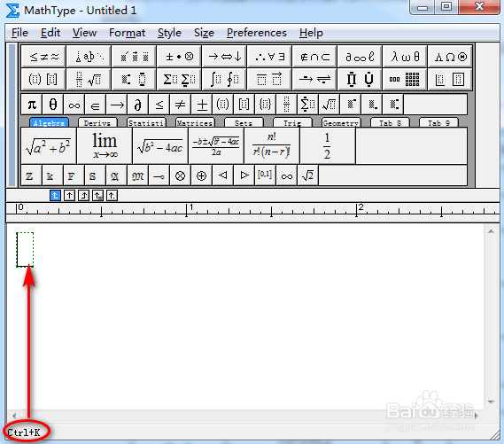Insert the square root of 2 expression

(307, 175)
